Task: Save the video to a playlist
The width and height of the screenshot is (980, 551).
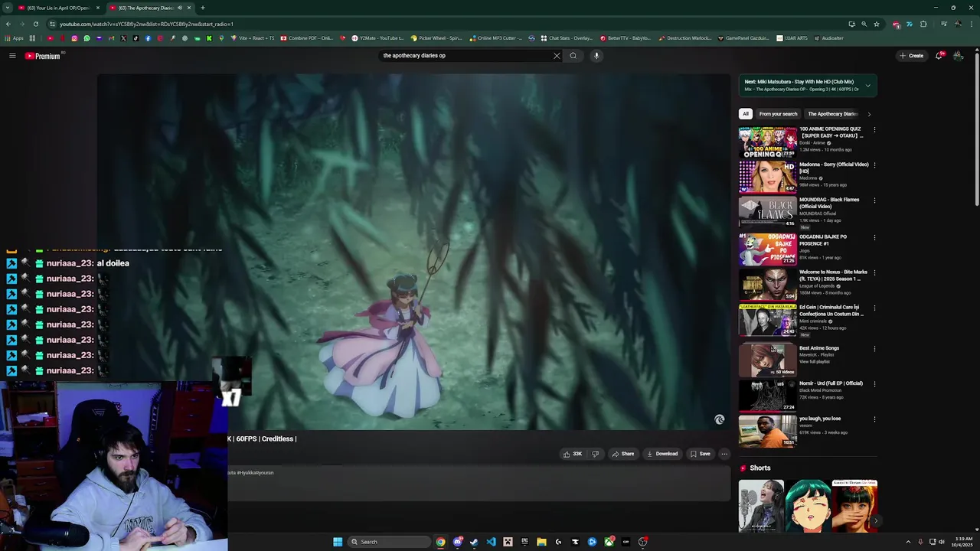Action: tap(700, 454)
